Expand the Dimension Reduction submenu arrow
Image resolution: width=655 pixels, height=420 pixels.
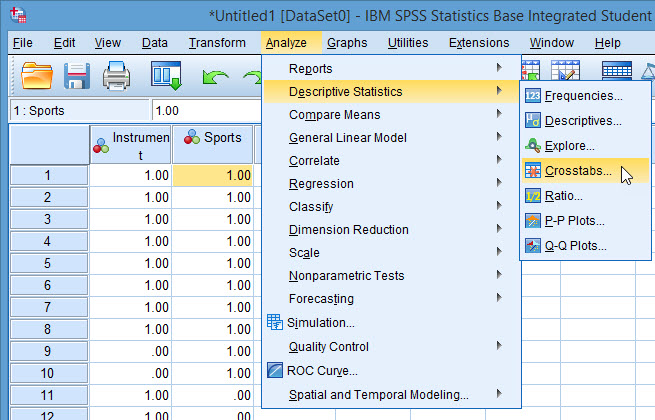coord(499,229)
